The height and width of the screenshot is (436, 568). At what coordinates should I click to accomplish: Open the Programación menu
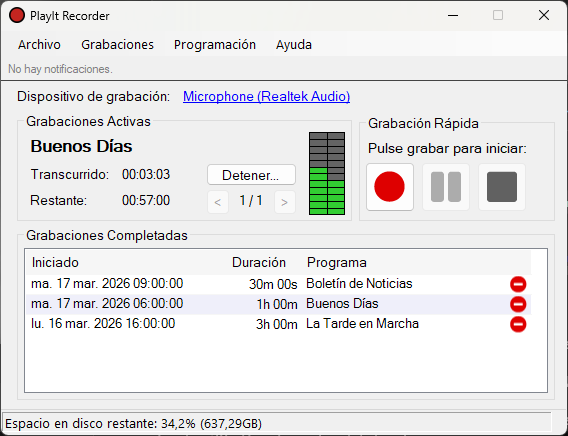tap(215, 45)
